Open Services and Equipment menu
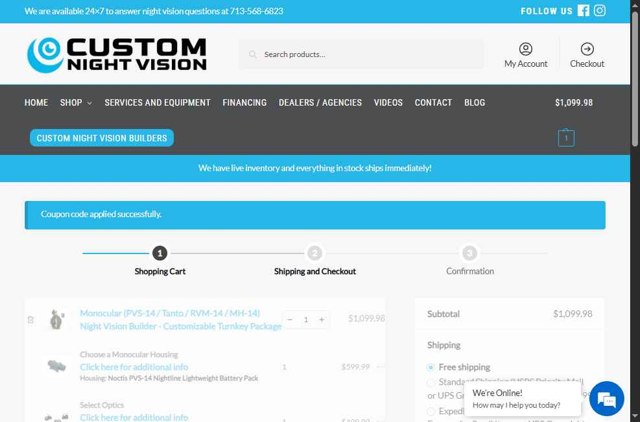The height and width of the screenshot is (422, 640). (x=157, y=102)
